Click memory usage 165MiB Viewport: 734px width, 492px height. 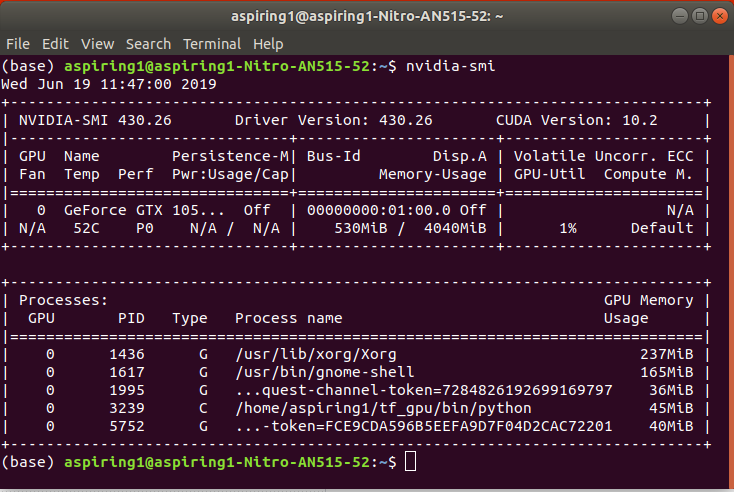click(667, 373)
